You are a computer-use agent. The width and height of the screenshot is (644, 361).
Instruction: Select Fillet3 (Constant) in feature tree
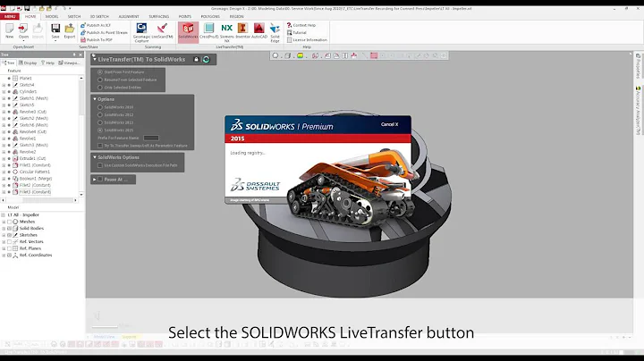point(35,191)
